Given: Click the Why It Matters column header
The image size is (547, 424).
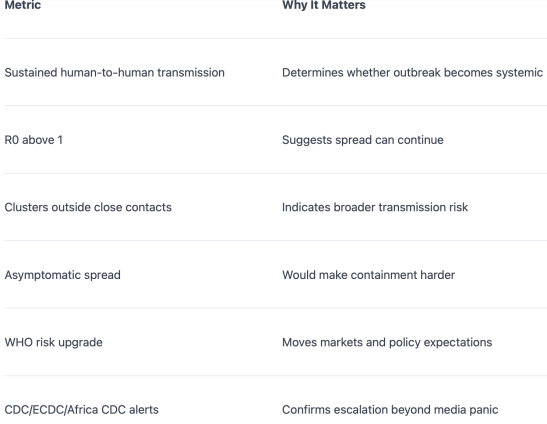Looking at the screenshot, I should [x=324, y=5].
